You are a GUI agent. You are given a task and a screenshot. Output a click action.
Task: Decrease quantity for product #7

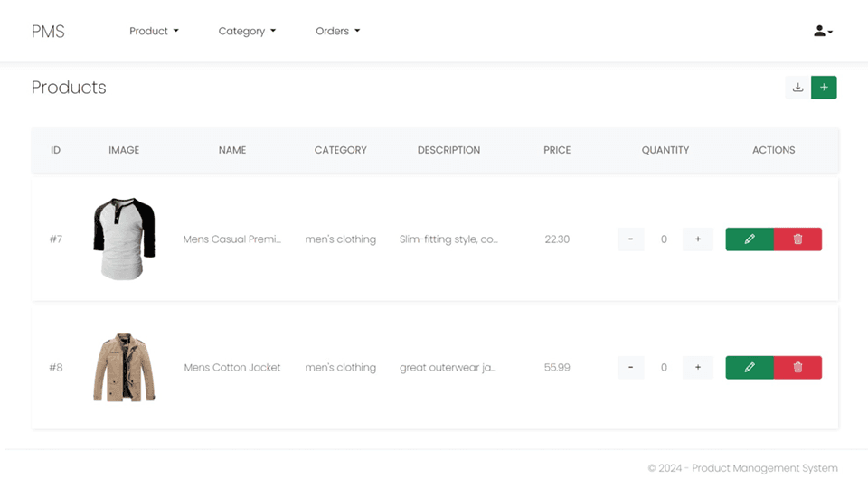pos(630,239)
